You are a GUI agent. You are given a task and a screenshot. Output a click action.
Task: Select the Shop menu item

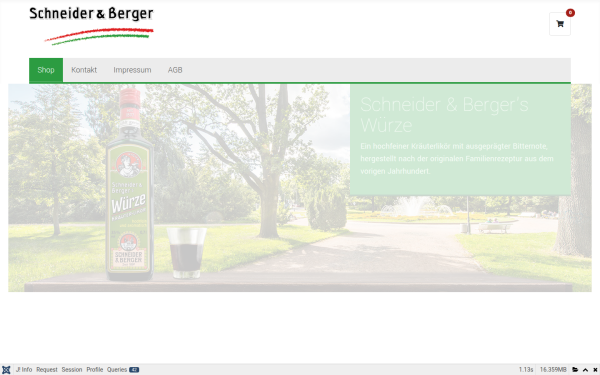(46, 70)
